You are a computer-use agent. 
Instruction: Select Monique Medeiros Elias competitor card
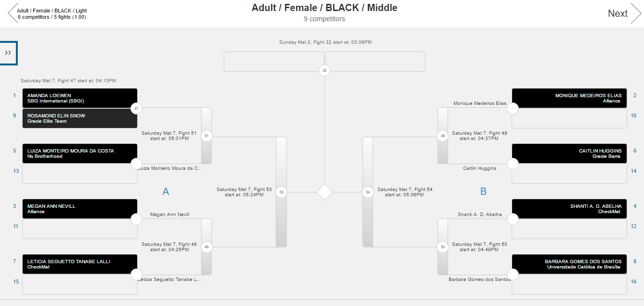569,98
